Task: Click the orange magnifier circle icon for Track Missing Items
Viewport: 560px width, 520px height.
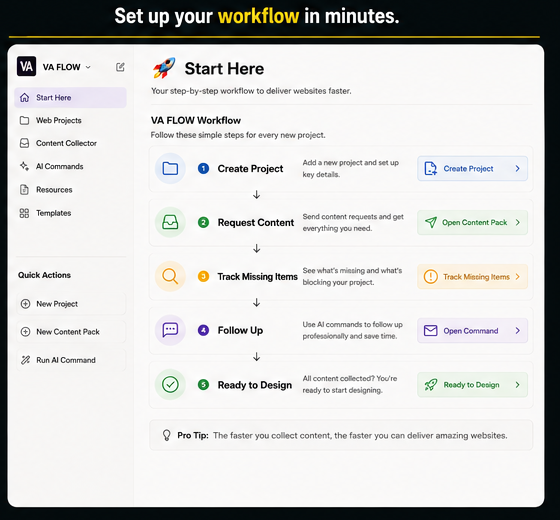Action: click(x=170, y=276)
